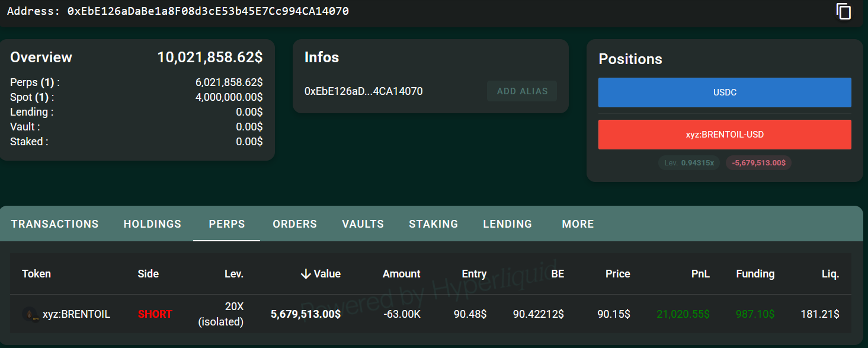Select the PERPS tab

[x=227, y=224]
